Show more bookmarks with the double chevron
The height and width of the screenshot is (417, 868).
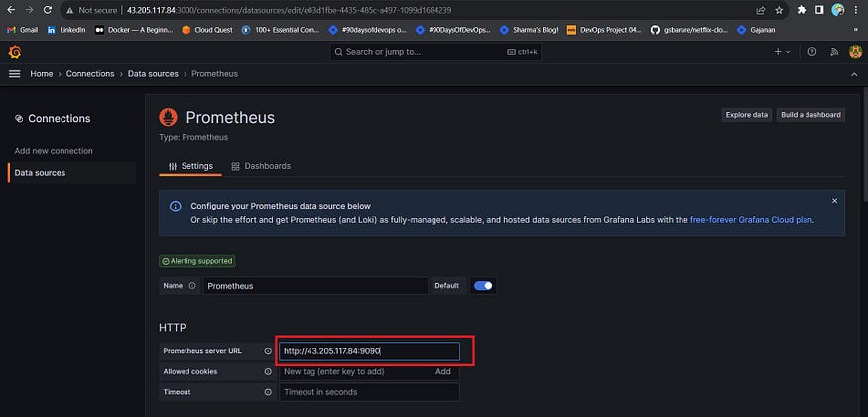[856, 30]
